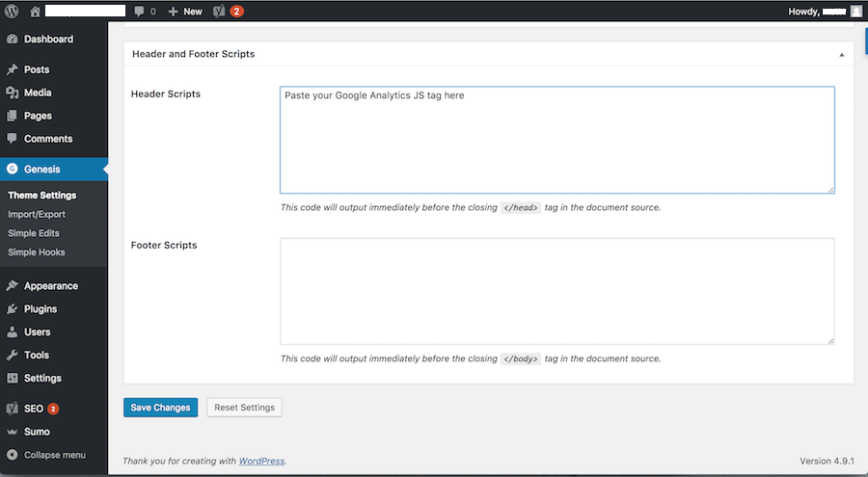Click the Plugins plug icon
Screen dimensions: 868x477
[12, 308]
